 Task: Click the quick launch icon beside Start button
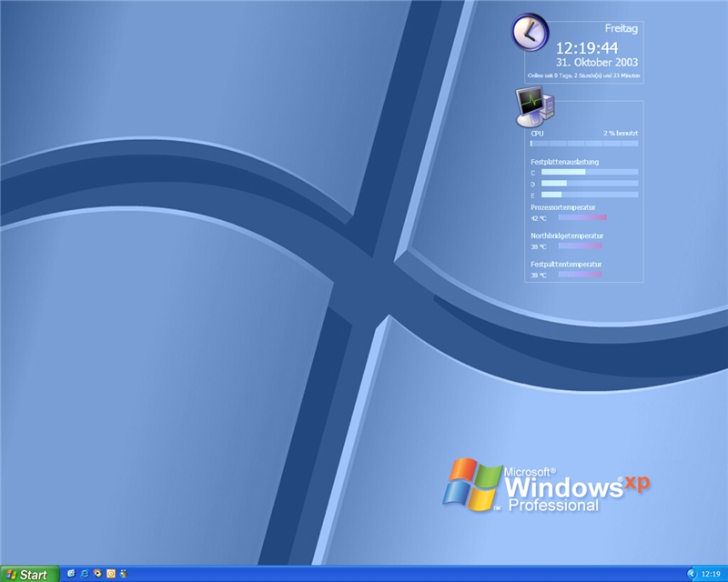point(72,574)
